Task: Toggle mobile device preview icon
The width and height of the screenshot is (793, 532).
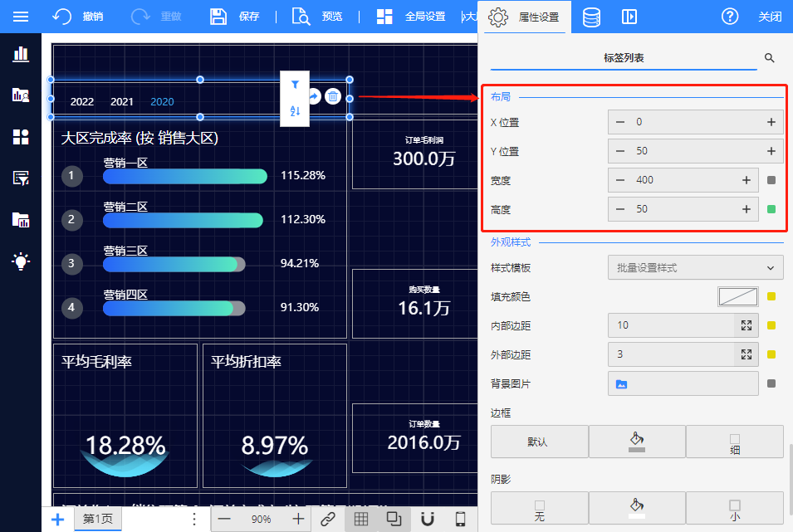Action: tap(460, 519)
